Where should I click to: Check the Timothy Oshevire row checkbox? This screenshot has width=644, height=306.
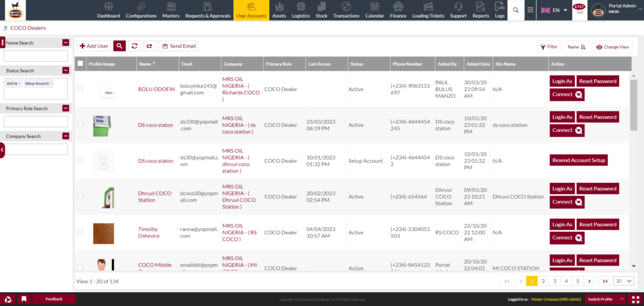[x=80, y=232]
